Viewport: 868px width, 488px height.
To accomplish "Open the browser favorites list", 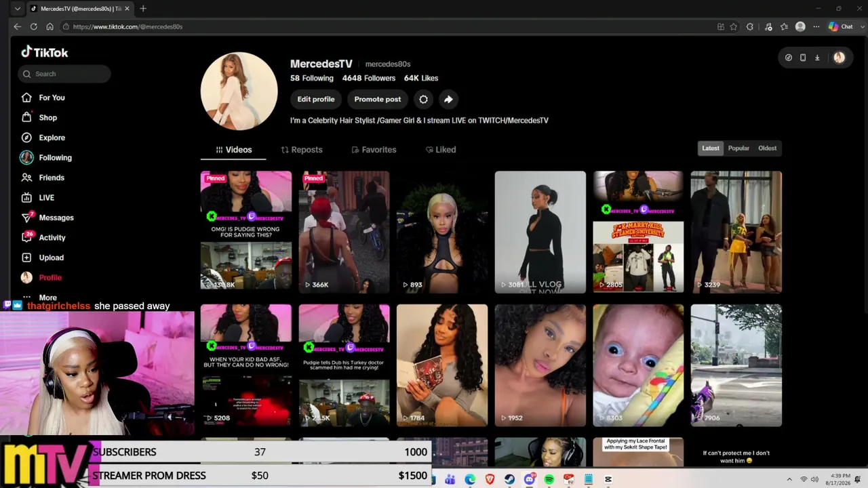I will click(x=785, y=26).
